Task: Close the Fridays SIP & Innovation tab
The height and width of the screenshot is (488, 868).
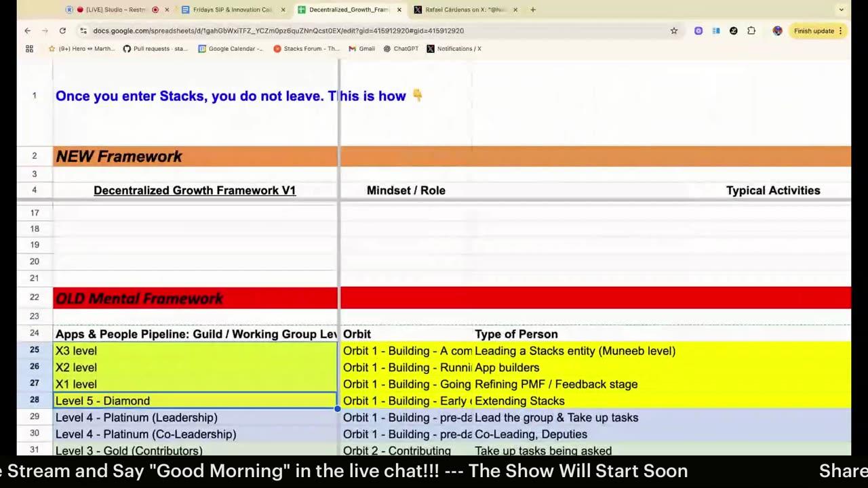Action: 283,9
